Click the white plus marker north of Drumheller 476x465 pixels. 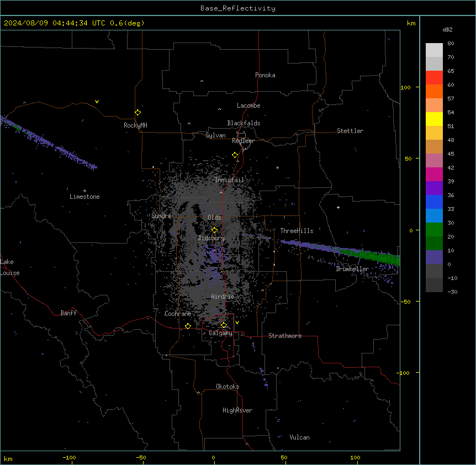[338, 207]
